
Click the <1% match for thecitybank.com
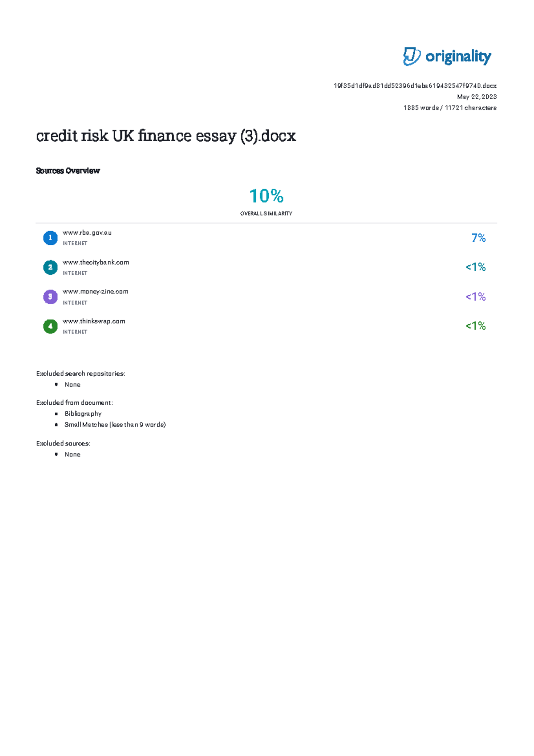click(475, 267)
